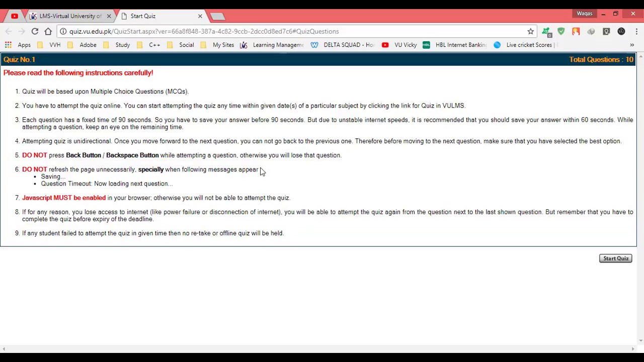Open the DELTA SQUAD bookmark
Image resolution: width=644 pixels, height=362 pixels.
coord(343,45)
